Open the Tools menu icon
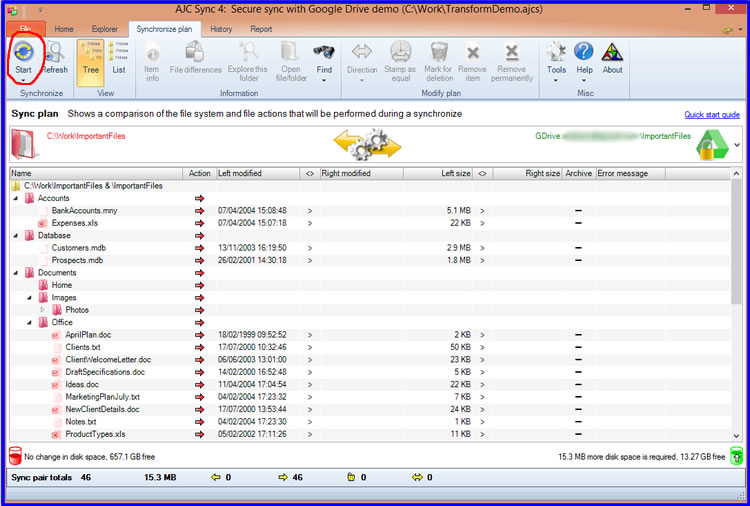This screenshot has height=506, width=750. (x=556, y=52)
